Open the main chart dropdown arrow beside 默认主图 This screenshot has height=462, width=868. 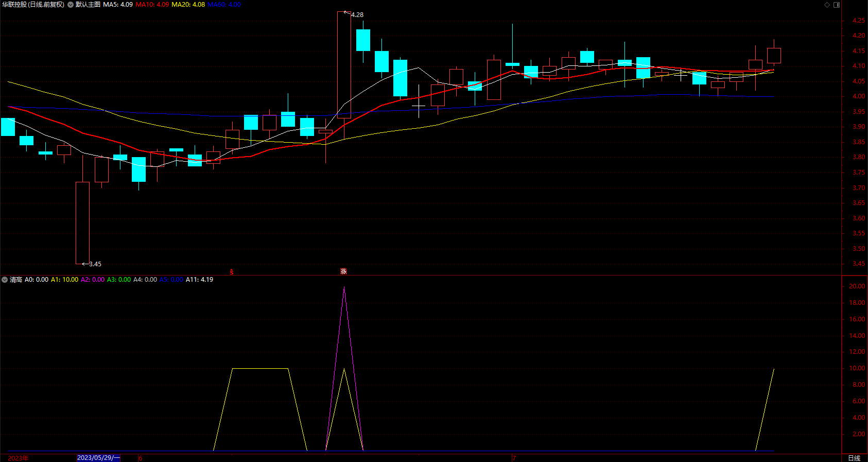click(x=71, y=5)
